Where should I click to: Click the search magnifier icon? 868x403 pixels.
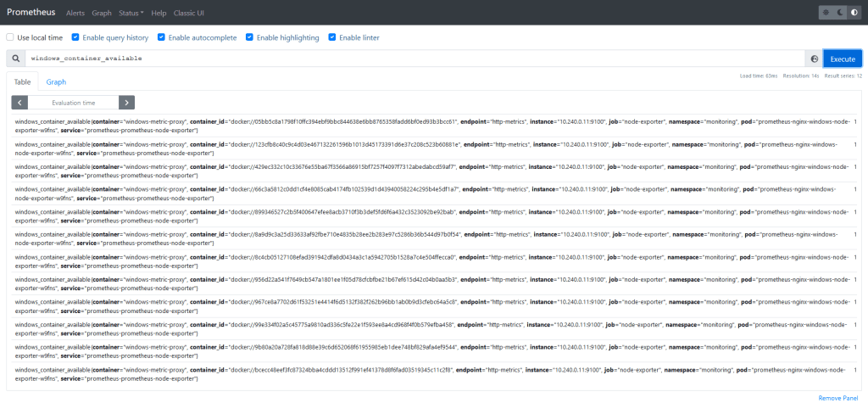point(15,59)
